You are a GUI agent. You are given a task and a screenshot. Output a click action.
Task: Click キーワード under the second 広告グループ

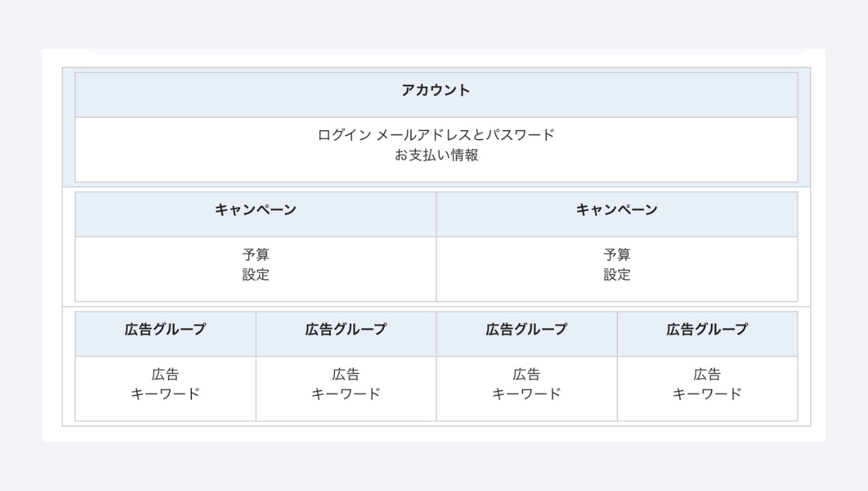tap(346, 394)
